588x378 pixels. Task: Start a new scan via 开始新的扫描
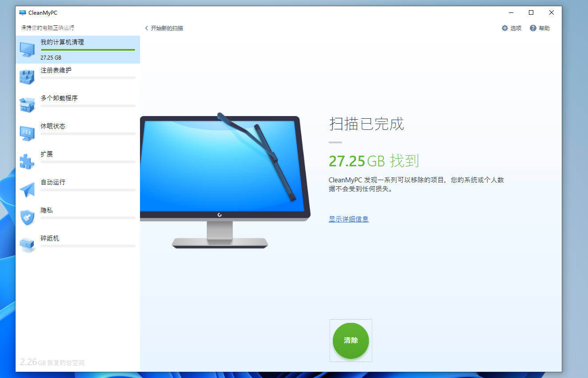[168, 28]
